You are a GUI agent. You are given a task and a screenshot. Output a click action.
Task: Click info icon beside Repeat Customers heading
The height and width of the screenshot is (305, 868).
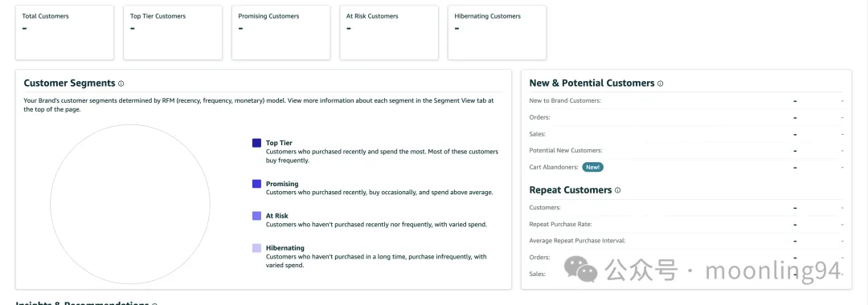click(617, 190)
